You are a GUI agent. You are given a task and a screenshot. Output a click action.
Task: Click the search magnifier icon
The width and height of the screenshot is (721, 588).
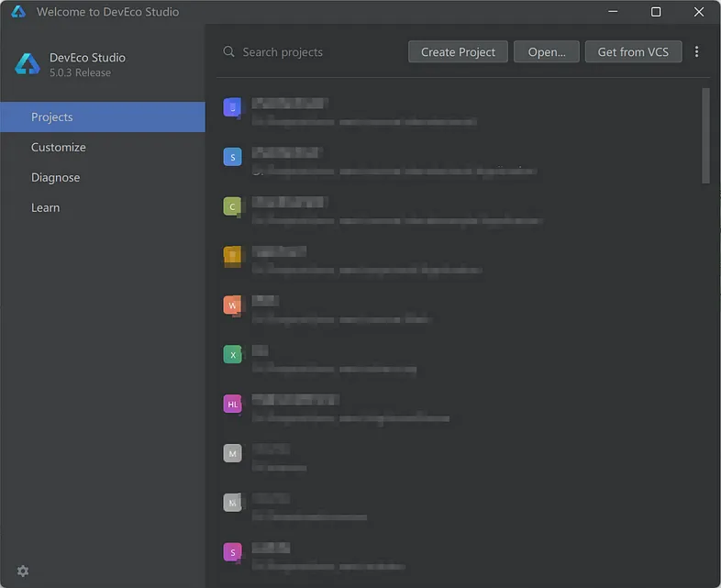point(228,51)
